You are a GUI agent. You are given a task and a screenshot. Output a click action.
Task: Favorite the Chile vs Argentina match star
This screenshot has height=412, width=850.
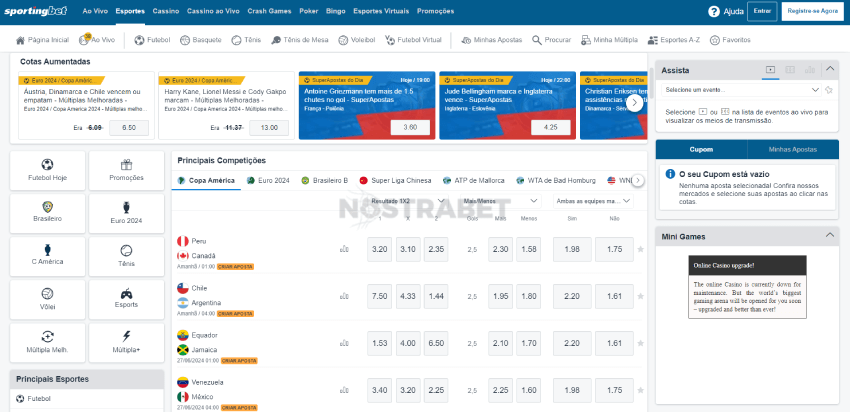click(x=641, y=297)
